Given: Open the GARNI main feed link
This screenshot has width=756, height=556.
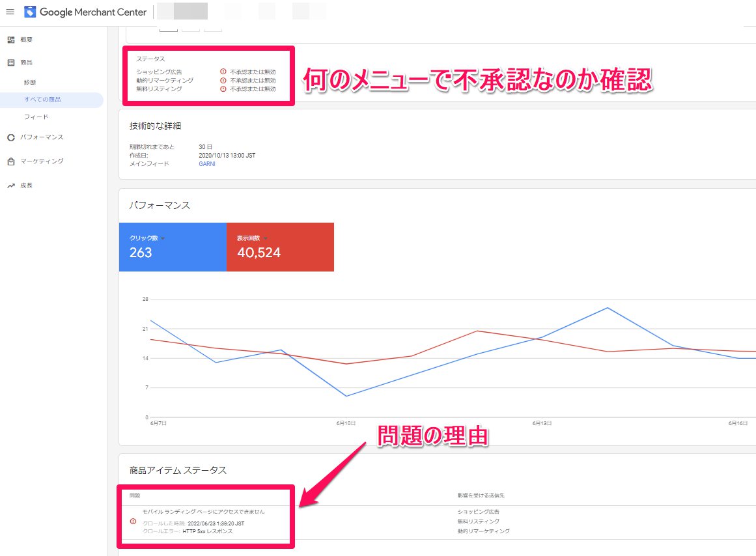Looking at the screenshot, I should click(207, 164).
